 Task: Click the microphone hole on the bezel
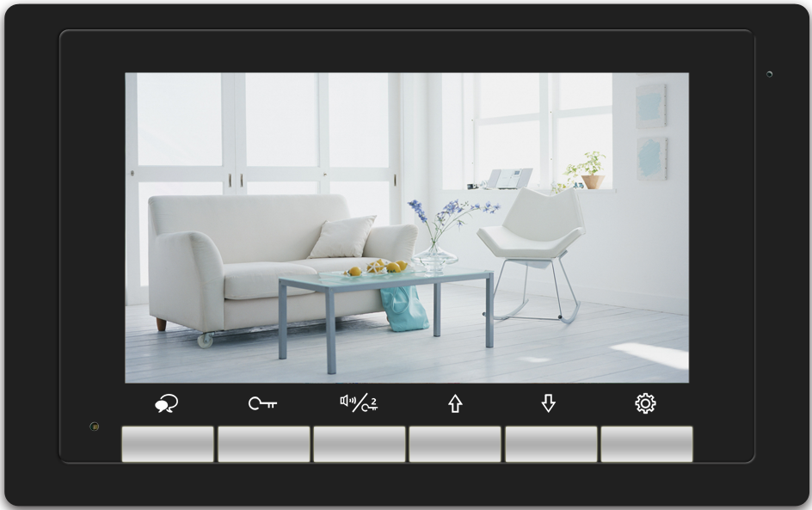769,75
